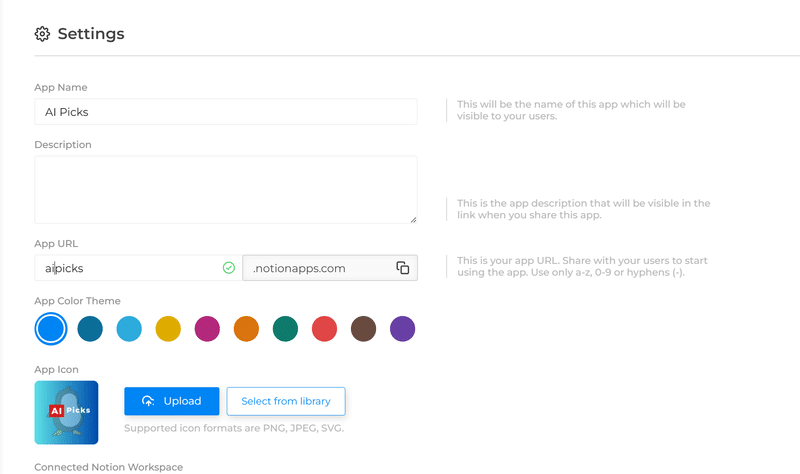
Task: Choose the red color theme swatch
Action: coord(324,329)
